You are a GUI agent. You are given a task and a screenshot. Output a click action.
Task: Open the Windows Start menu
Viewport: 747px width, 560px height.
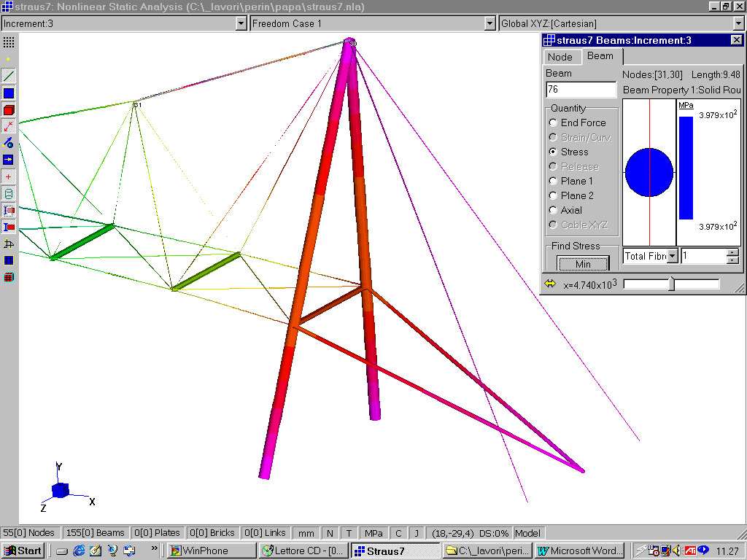[22, 551]
